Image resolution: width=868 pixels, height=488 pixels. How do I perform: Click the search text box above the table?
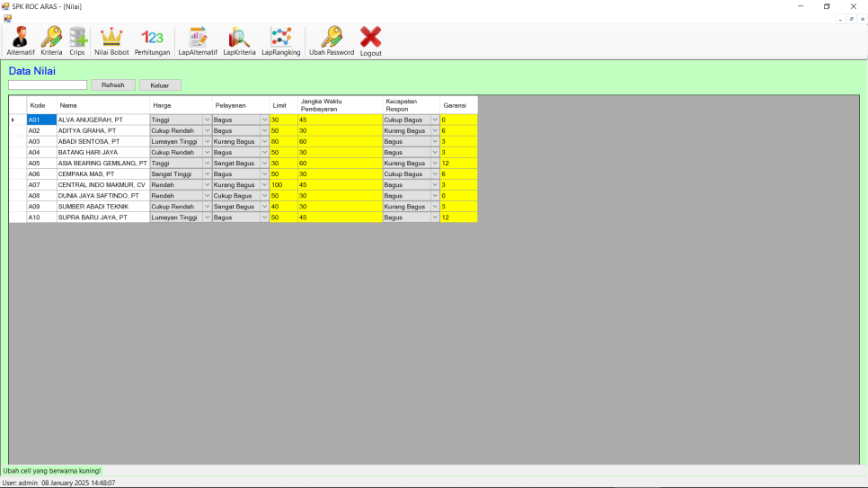(x=48, y=85)
